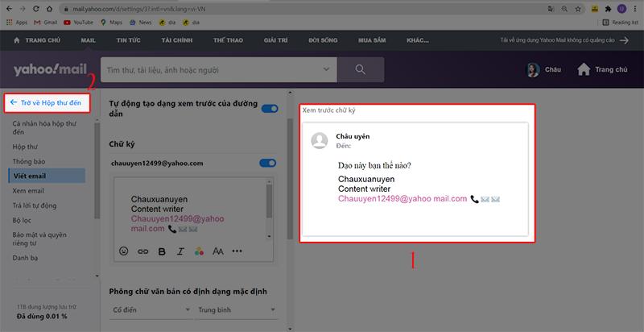Image resolution: width=644 pixels, height=332 pixels.
Task: Open text color picker in signature editor
Action: coord(199,251)
